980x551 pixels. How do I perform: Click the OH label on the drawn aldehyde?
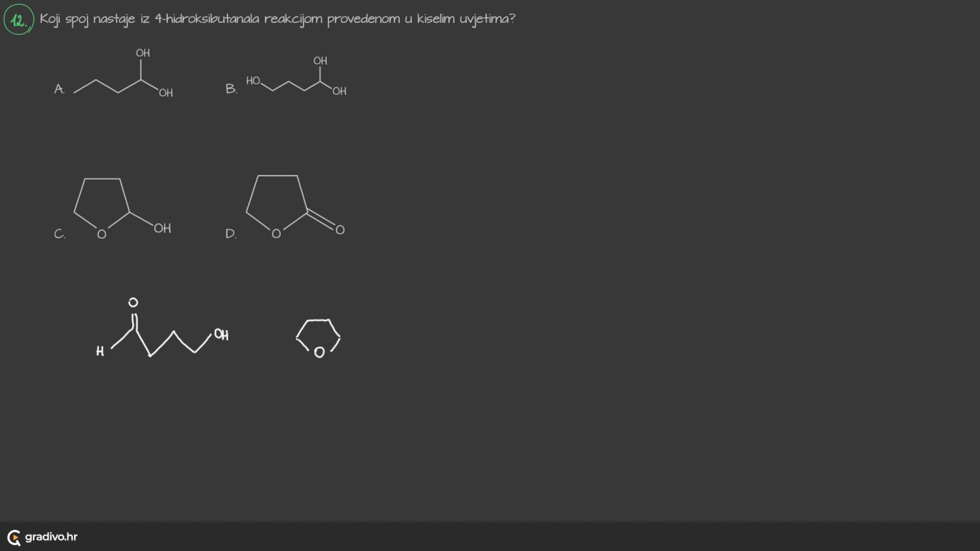221,335
